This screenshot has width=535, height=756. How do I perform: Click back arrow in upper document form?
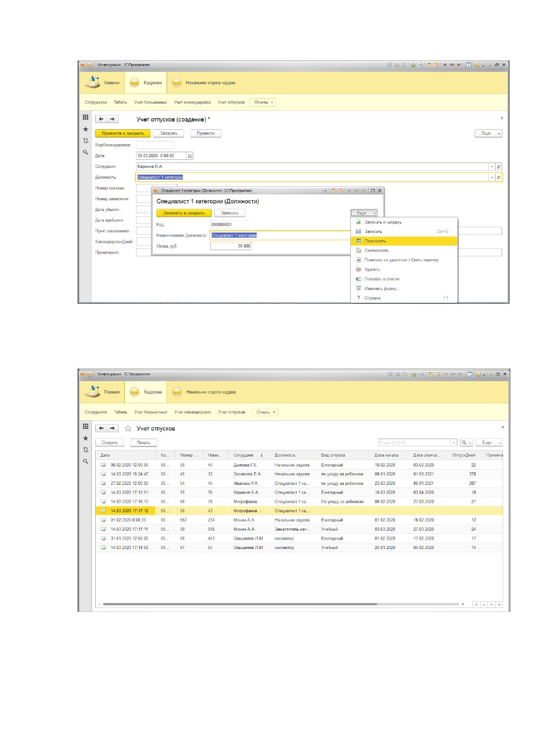coord(101,119)
